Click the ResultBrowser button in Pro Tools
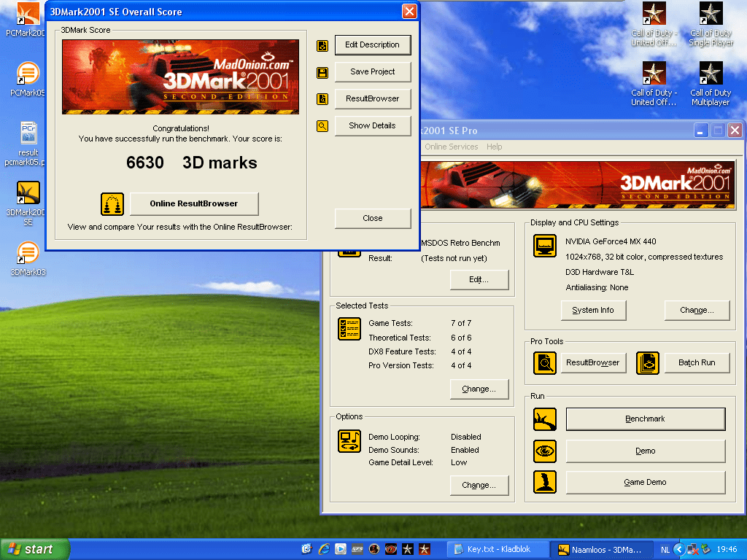Viewport: 747px width, 560px height. [593, 363]
